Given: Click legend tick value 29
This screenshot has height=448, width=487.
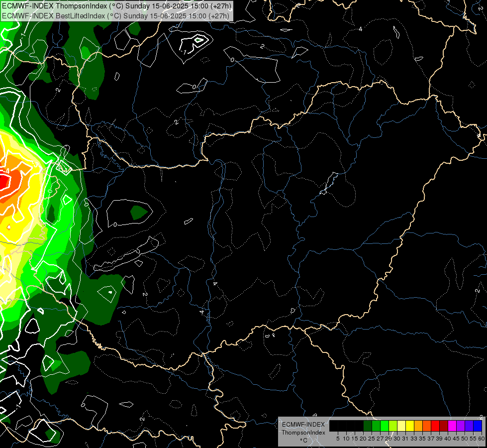Looking at the screenshot, I should pyautogui.click(x=389, y=439).
